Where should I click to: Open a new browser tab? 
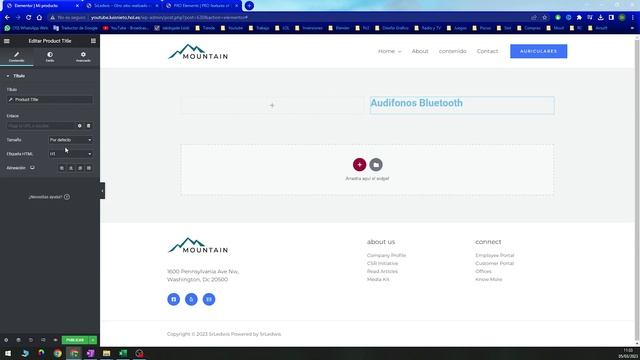(x=249, y=6)
